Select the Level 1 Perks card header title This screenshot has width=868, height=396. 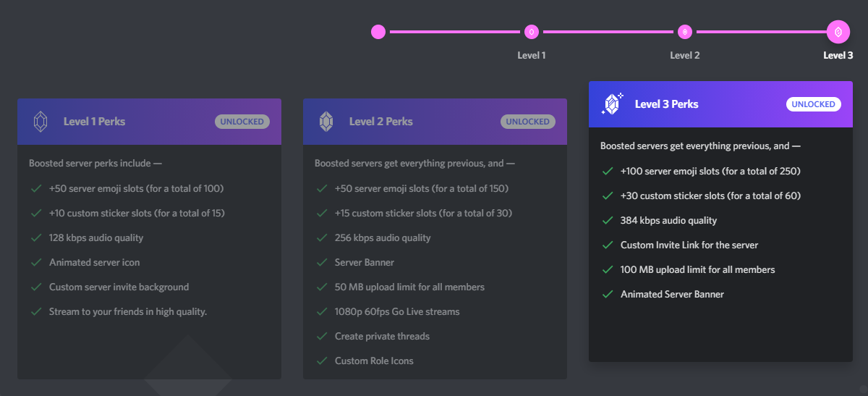click(x=94, y=122)
